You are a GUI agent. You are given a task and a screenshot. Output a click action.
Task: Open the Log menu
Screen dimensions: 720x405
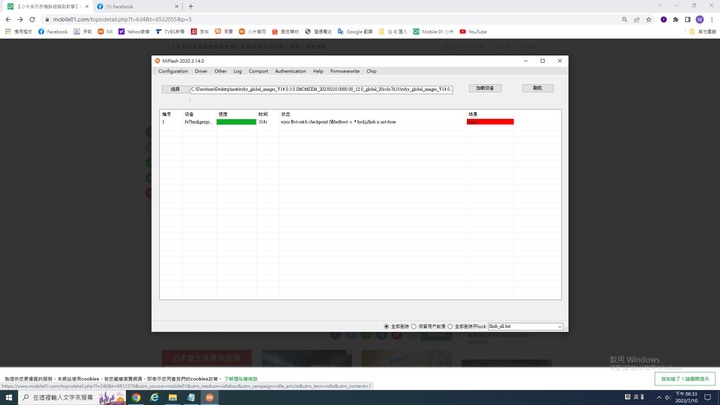coord(237,71)
